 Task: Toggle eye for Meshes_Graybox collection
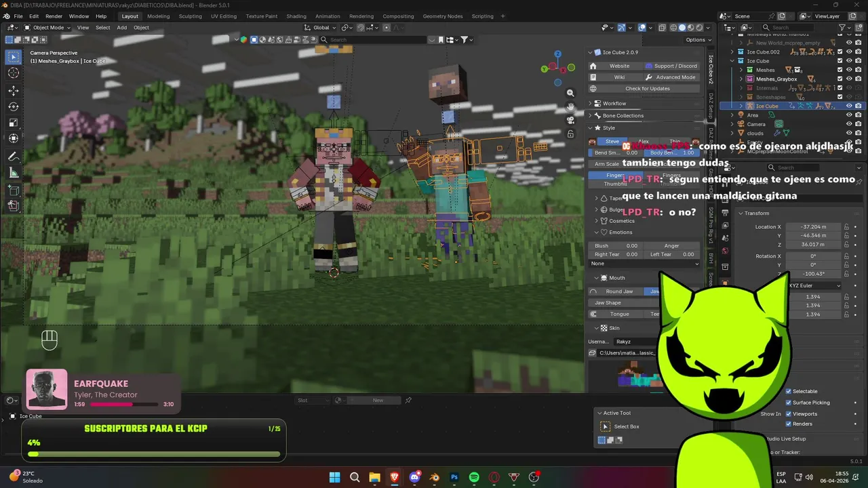(849, 79)
